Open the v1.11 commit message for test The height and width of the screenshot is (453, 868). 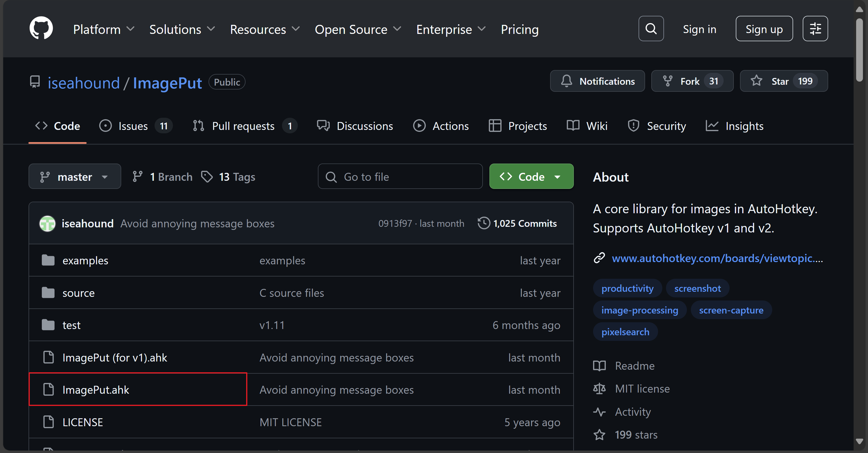[272, 325]
